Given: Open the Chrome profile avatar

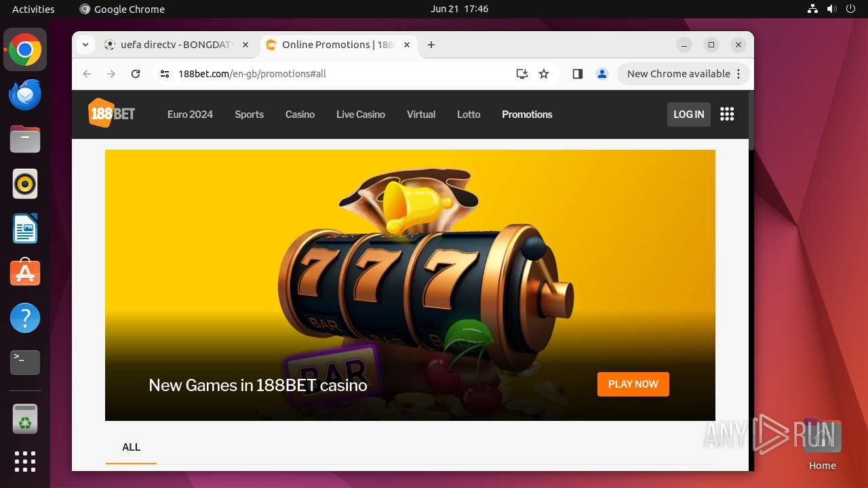Looking at the screenshot, I should (601, 74).
